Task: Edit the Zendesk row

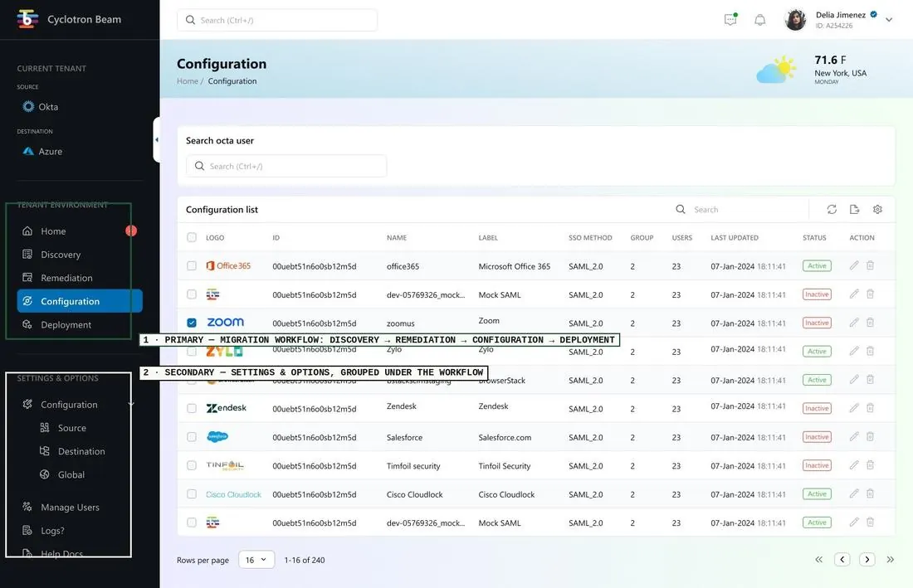Action: tap(853, 408)
